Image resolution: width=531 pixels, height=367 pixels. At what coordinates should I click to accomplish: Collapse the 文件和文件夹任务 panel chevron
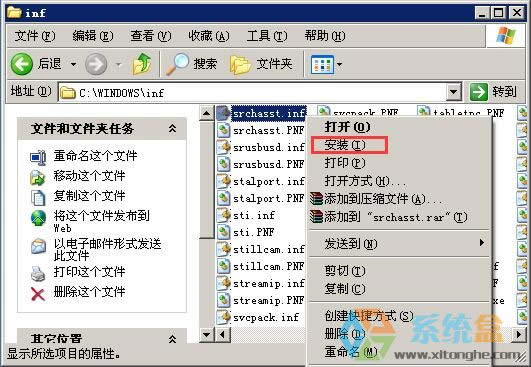(172, 129)
